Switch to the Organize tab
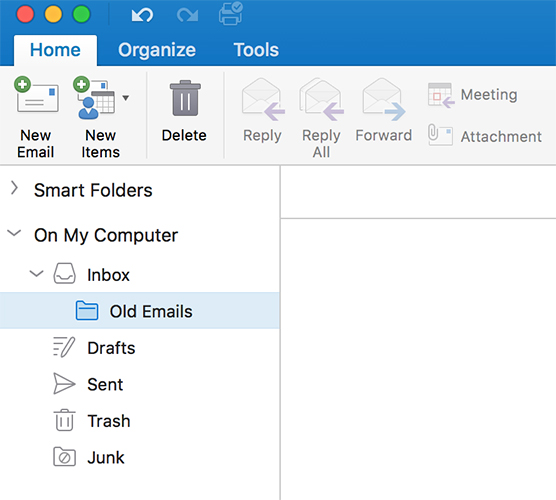The image size is (556, 500). click(x=157, y=50)
